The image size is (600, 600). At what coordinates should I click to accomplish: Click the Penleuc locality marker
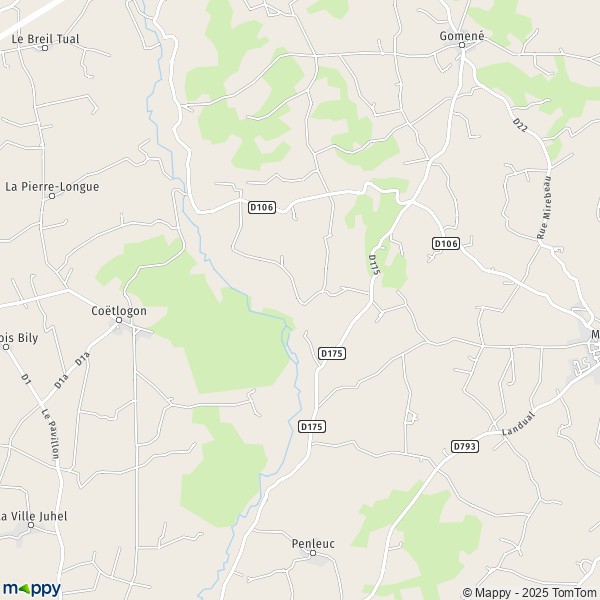[313, 553]
